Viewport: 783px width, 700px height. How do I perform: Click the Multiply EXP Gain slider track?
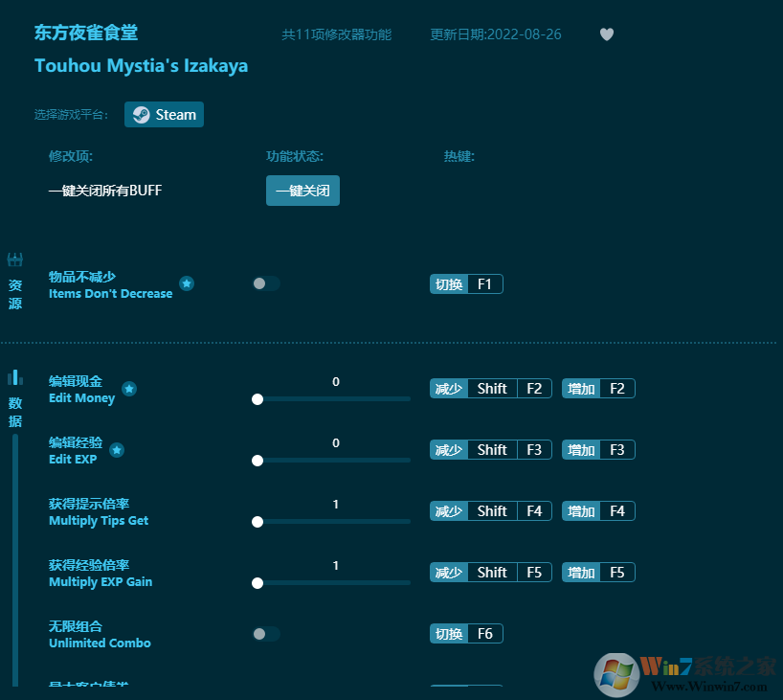point(333,582)
